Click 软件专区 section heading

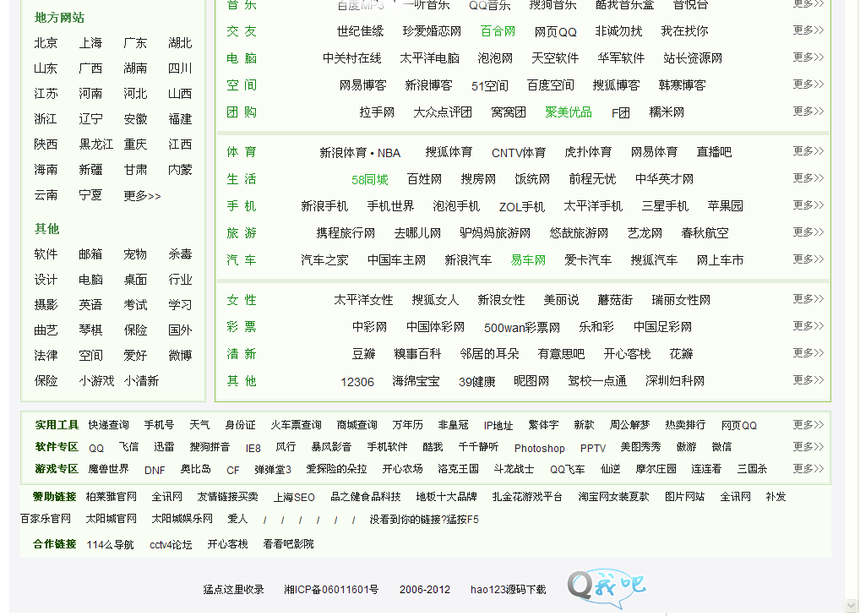coord(57,447)
